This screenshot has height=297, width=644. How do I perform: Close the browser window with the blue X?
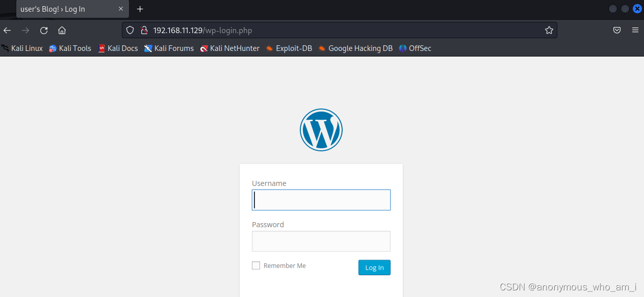pyautogui.click(x=637, y=9)
